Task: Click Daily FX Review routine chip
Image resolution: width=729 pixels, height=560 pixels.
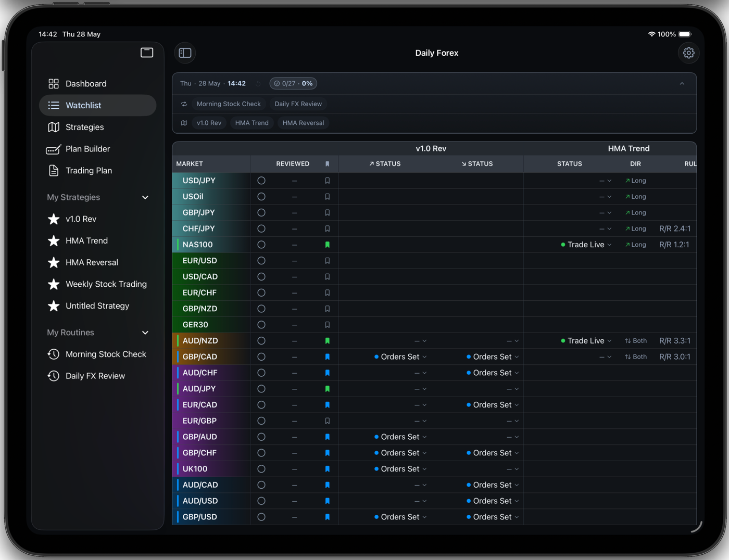Action: click(298, 104)
